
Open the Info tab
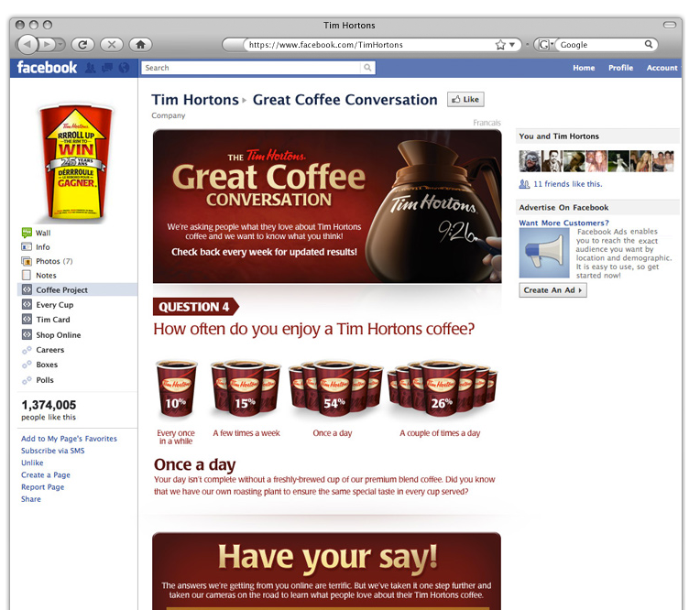(43, 247)
